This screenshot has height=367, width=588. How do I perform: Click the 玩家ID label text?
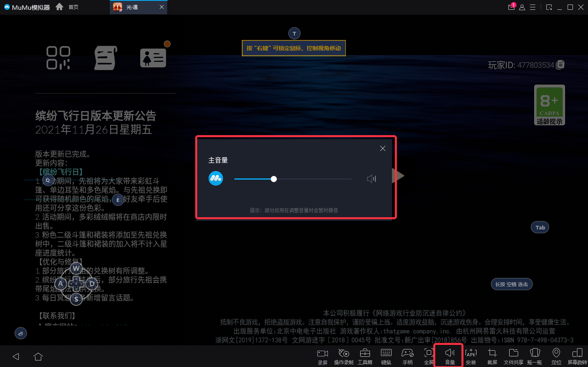501,65
